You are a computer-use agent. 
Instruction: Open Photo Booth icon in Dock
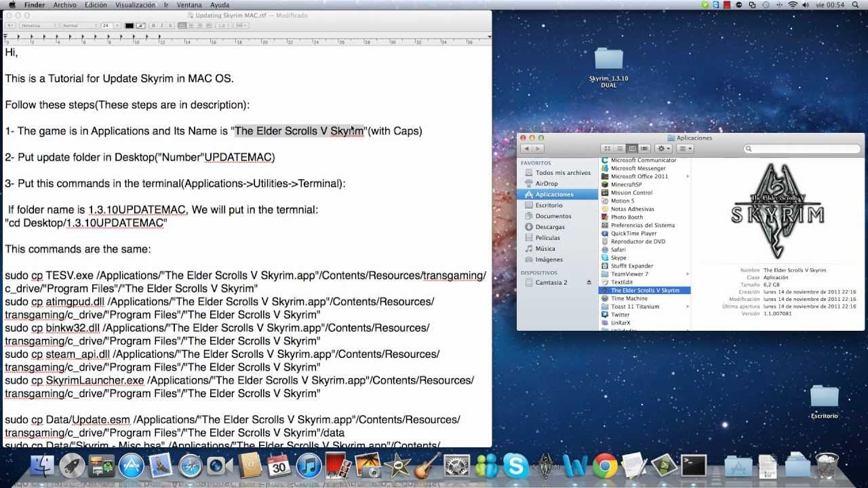click(x=338, y=466)
